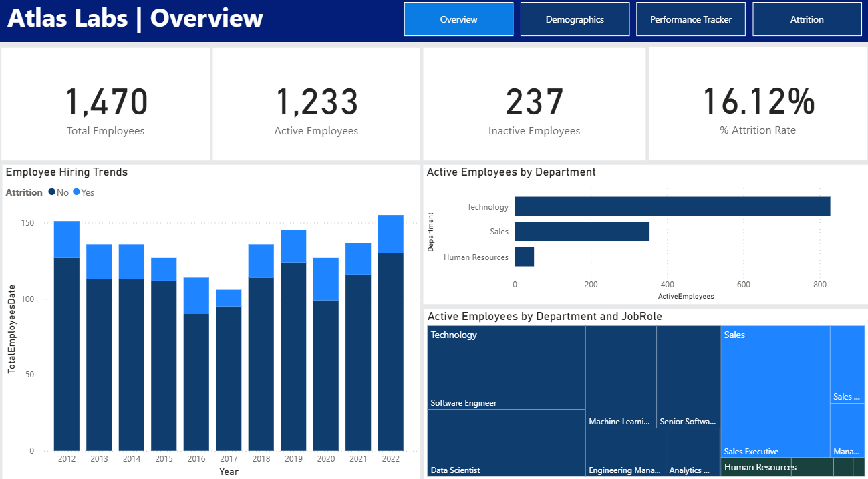Filter by attrition legend item Yes
This screenshot has height=479, width=868.
pyautogui.click(x=84, y=192)
